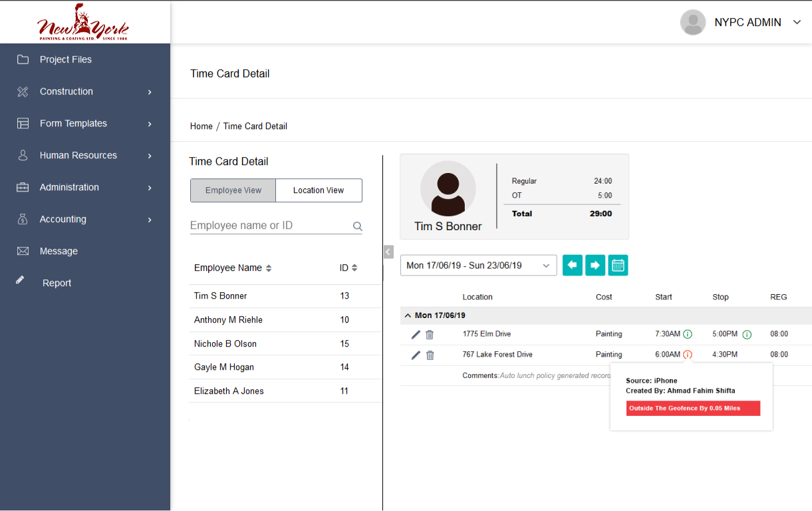Viewport: 812px width, 511px height.
Task: Expand the Accounting submenu chevron
Action: pyautogui.click(x=150, y=220)
